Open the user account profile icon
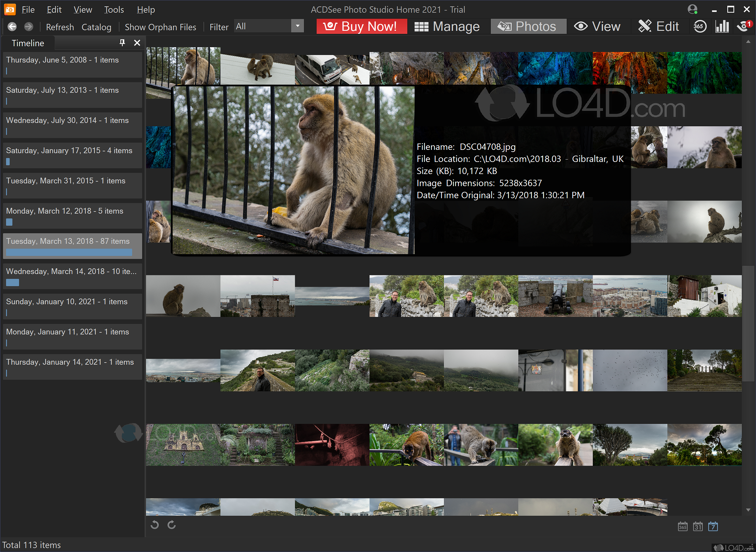 point(692,9)
